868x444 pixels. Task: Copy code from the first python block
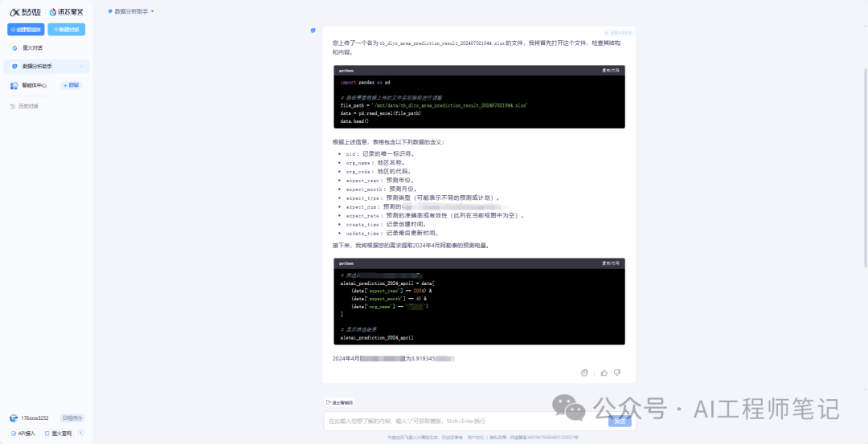[612, 71]
